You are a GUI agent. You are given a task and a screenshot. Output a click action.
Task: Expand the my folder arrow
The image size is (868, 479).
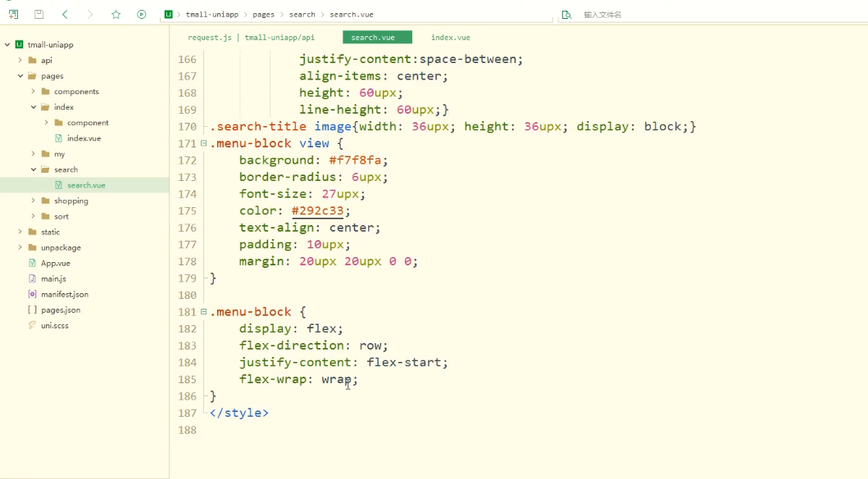pyautogui.click(x=34, y=154)
